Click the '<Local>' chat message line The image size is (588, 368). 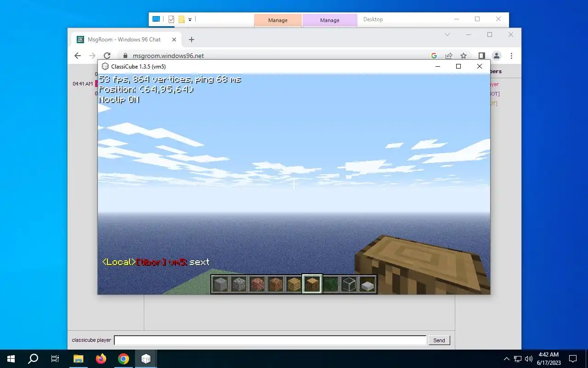pos(156,262)
